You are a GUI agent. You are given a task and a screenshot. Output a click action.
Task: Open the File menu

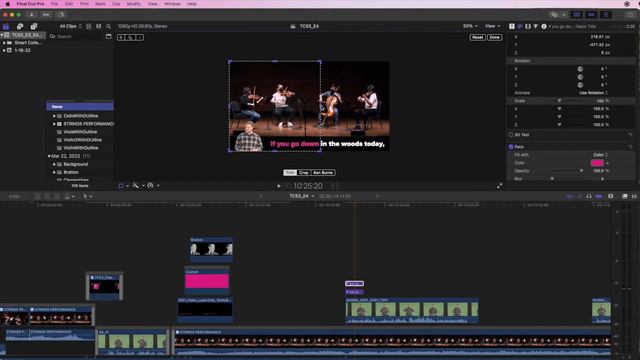coord(54,4)
